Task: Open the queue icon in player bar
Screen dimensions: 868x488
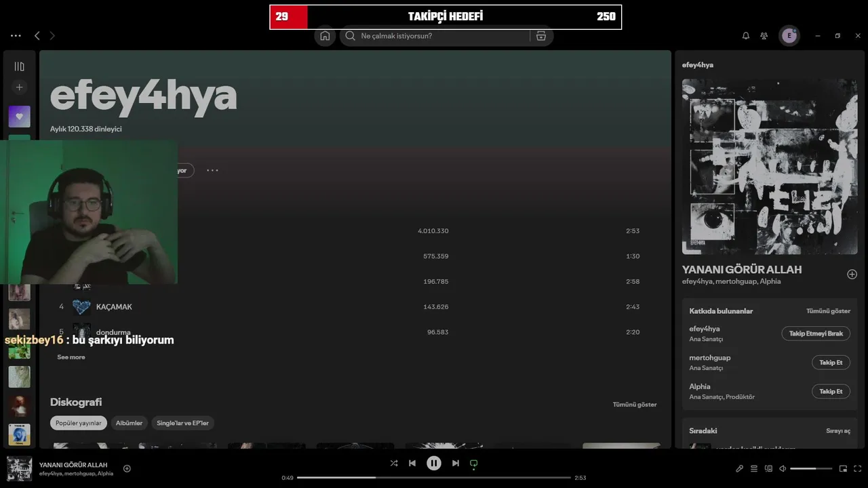Action: (x=754, y=468)
